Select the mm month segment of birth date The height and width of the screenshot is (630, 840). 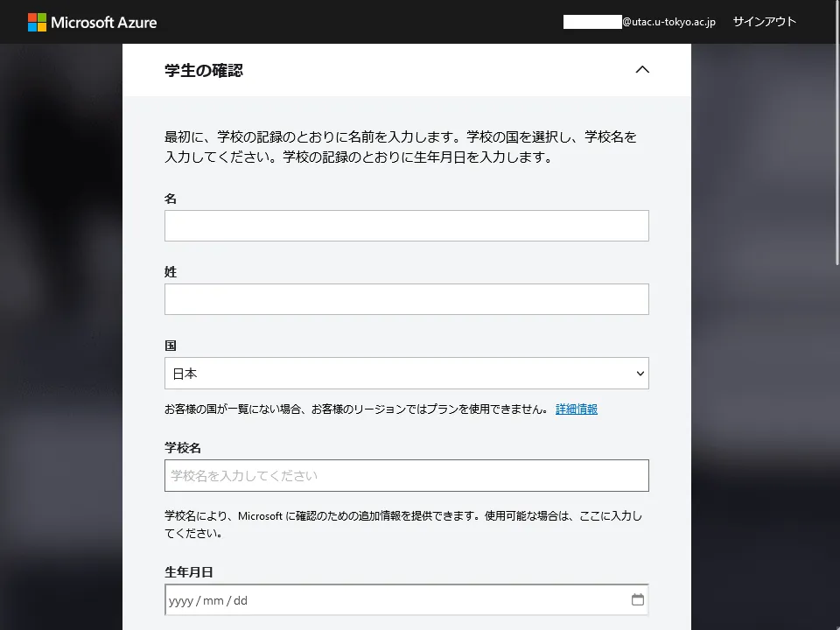[213, 601]
